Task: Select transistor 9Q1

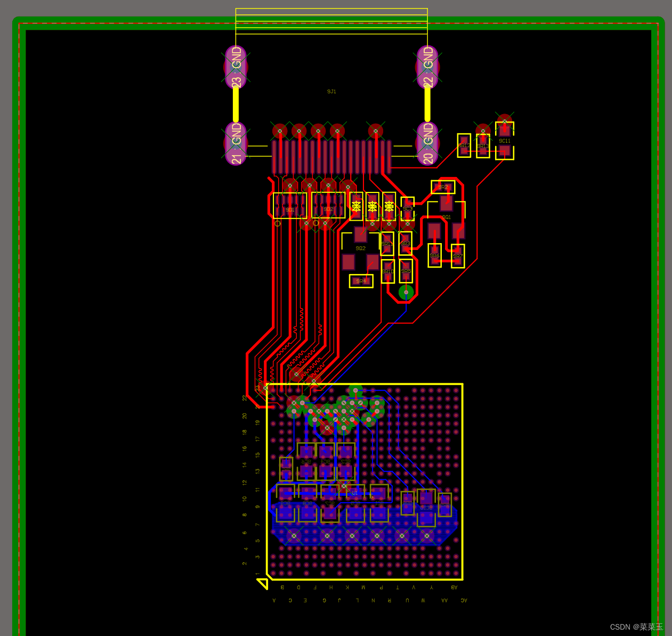Action: click(447, 216)
